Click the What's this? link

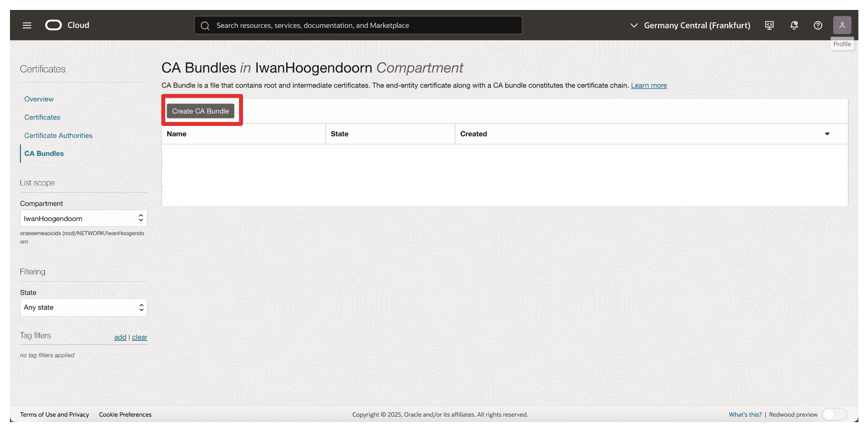point(745,415)
